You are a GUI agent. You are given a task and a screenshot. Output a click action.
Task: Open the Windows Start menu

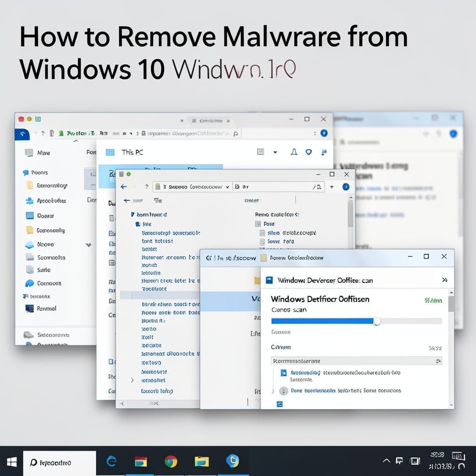pos(12,462)
